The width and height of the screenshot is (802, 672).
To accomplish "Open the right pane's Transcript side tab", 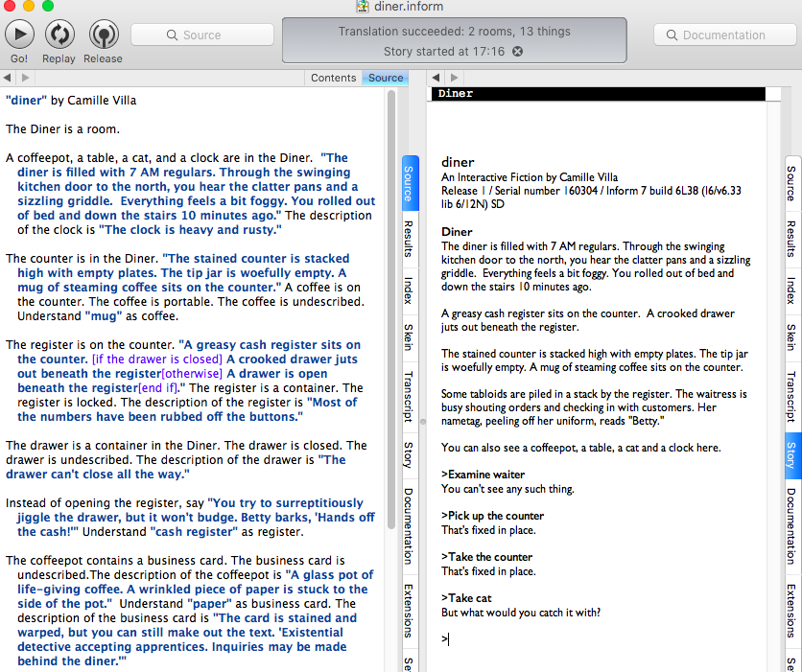I will point(791,396).
